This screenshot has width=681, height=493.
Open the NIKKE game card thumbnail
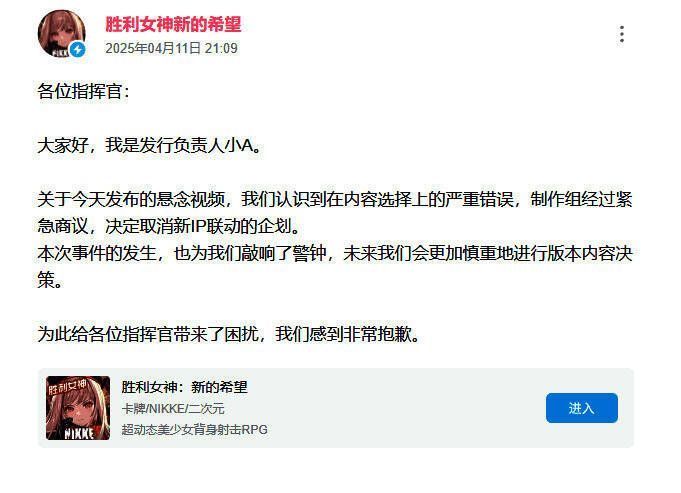(x=78, y=408)
